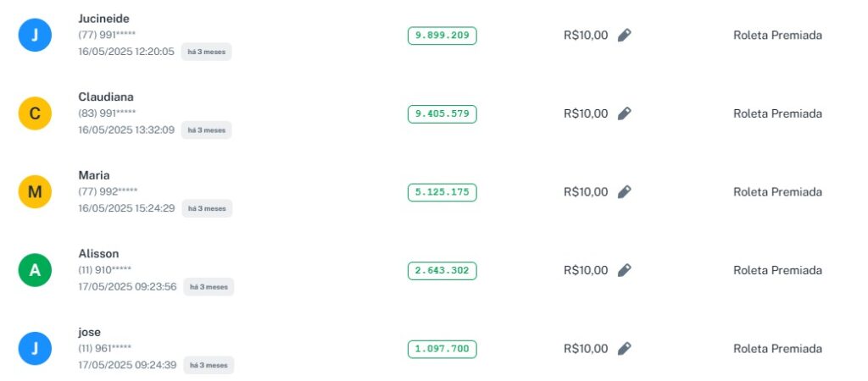Screen dimensions: 868x381
Task: Edit Alisson's prize amount with the pencil
Action: coord(625,270)
